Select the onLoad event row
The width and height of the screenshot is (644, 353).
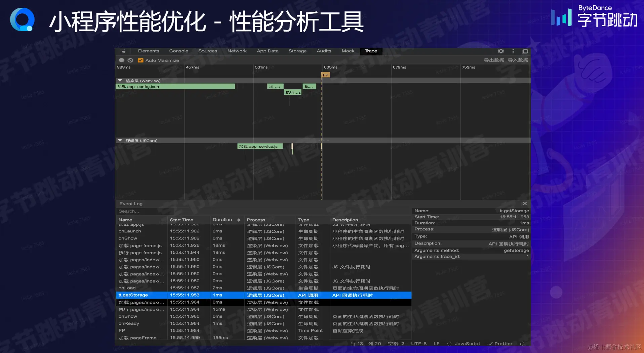click(x=264, y=288)
